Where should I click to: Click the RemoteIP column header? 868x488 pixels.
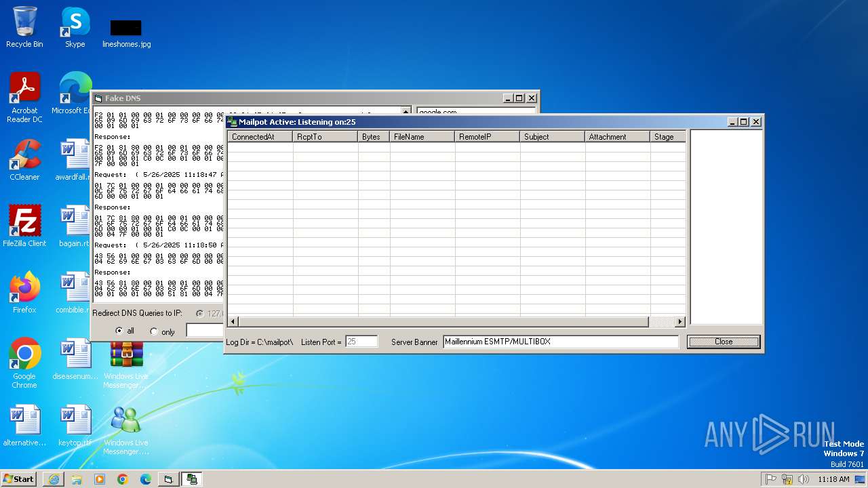point(488,136)
